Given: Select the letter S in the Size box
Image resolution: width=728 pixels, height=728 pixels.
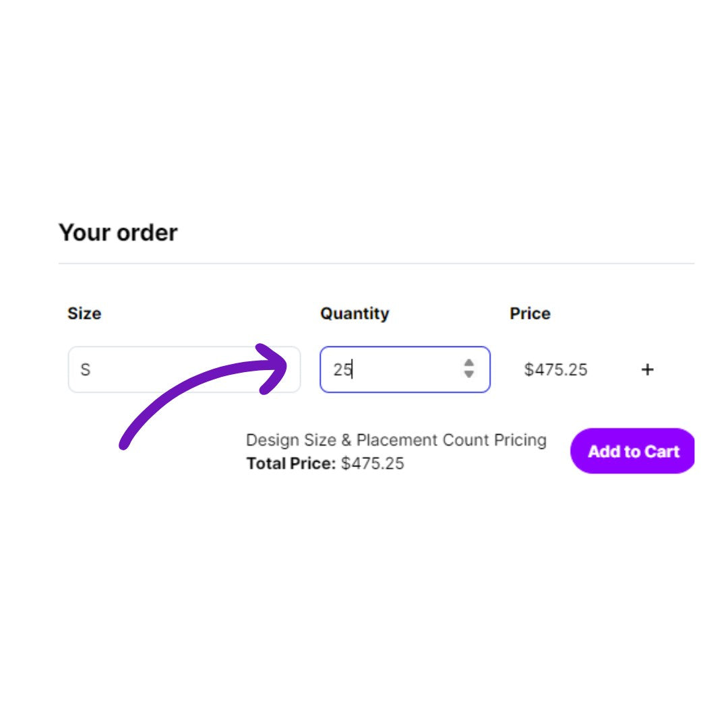Looking at the screenshot, I should coord(86,369).
